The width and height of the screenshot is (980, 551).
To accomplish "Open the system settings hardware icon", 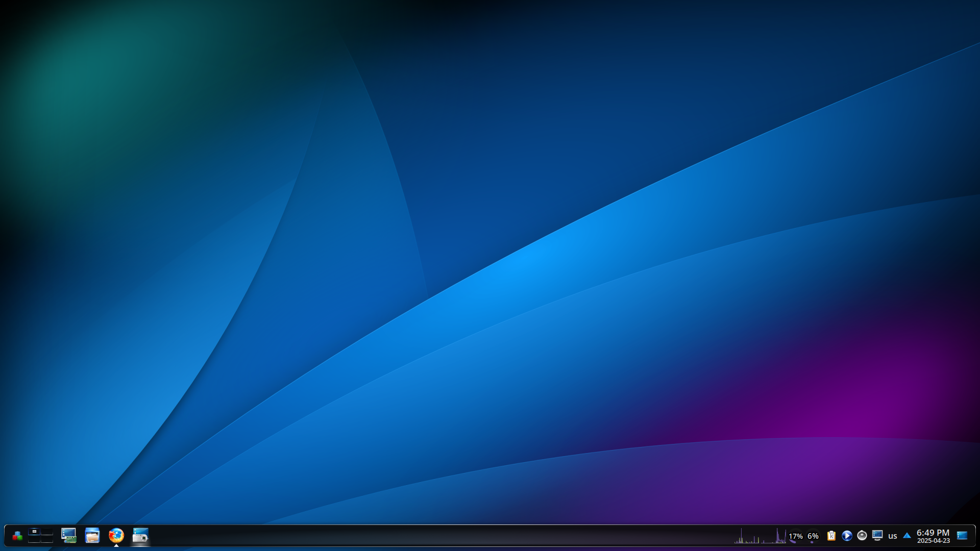I will point(68,536).
